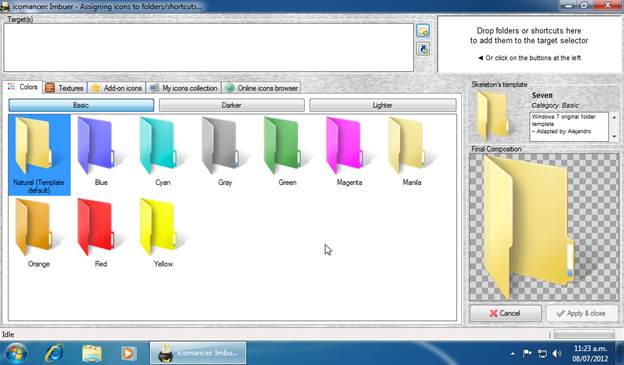Open Internet Explorer from the taskbar
624x365 pixels.
point(54,353)
